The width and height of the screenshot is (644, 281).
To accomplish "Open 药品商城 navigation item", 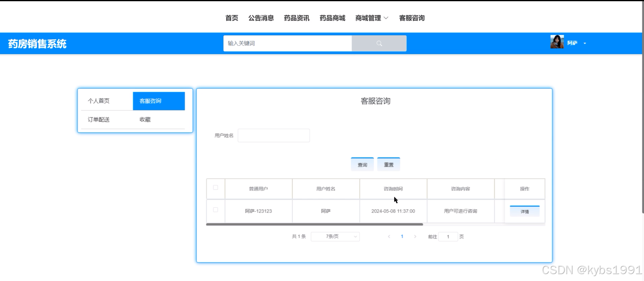I will pyautogui.click(x=332, y=18).
